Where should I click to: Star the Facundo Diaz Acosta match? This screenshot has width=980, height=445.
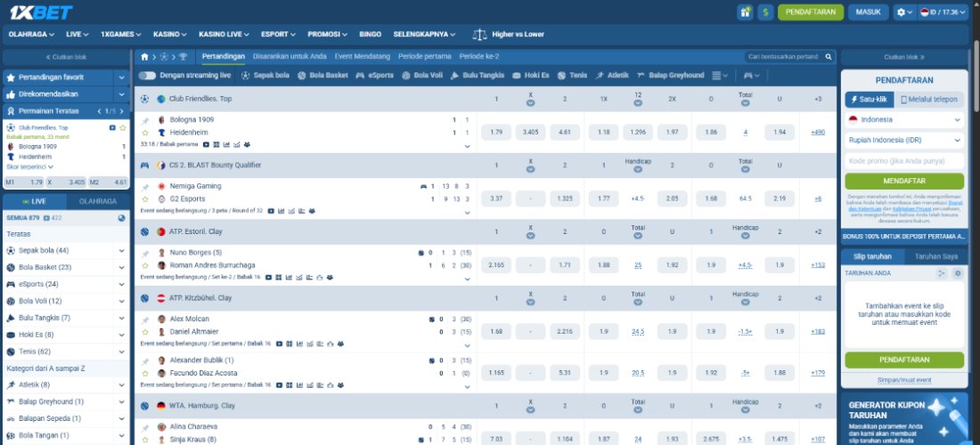click(145, 373)
